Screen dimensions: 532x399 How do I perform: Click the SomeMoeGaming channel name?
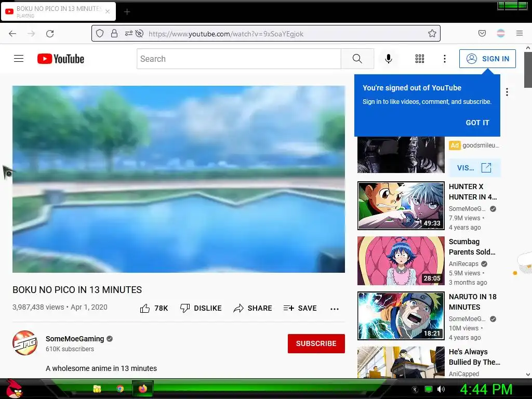click(75, 339)
